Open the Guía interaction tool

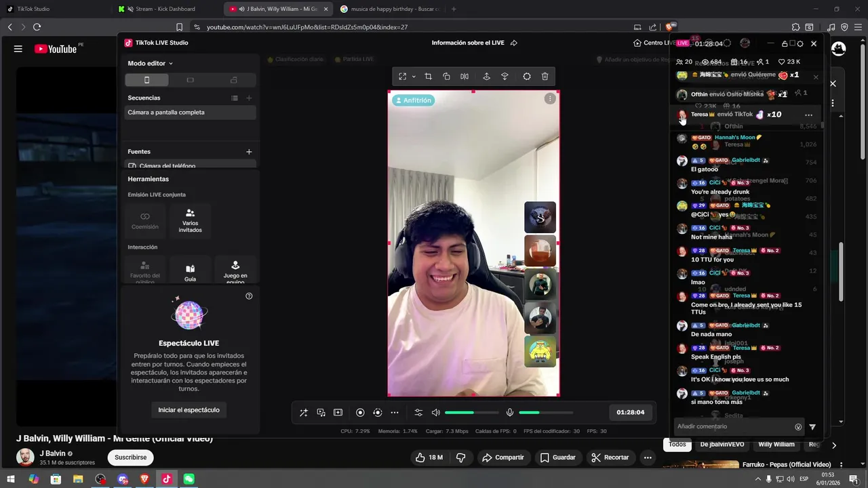[190, 271]
